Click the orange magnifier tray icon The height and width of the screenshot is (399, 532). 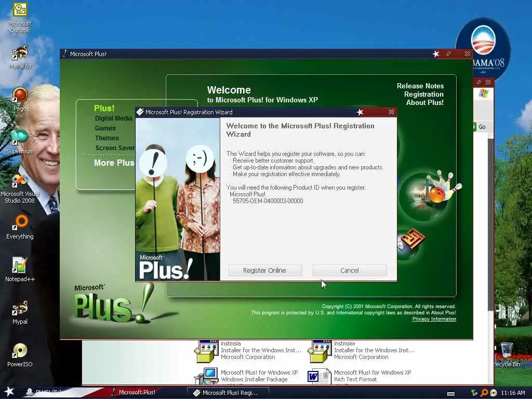click(x=484, y=393)
